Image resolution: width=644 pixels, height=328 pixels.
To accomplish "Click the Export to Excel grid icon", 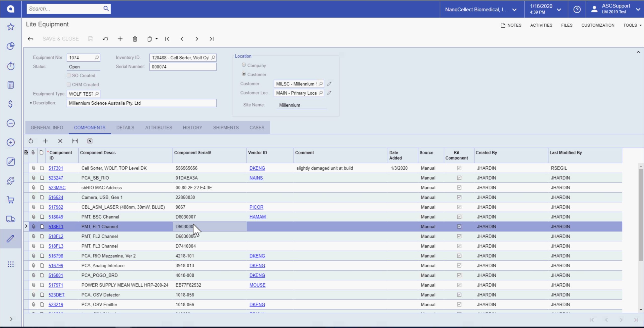I will pyautogui.click(x=90, y=141).
